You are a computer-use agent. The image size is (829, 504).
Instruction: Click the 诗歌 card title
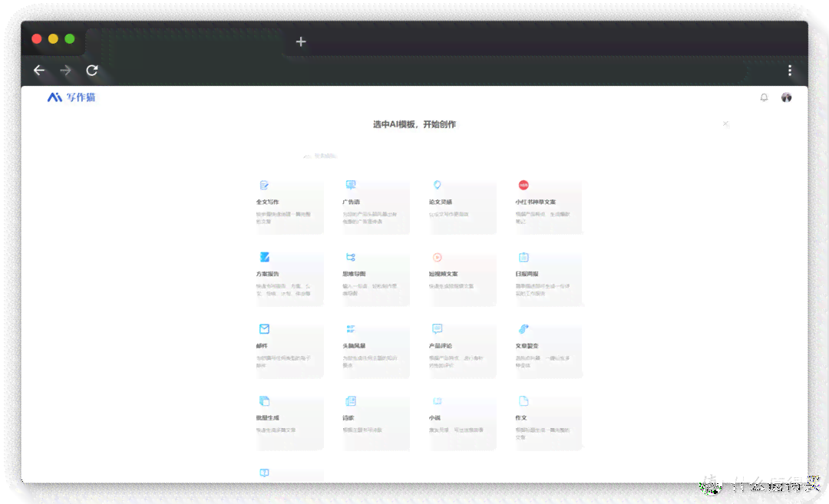point(348,417)
